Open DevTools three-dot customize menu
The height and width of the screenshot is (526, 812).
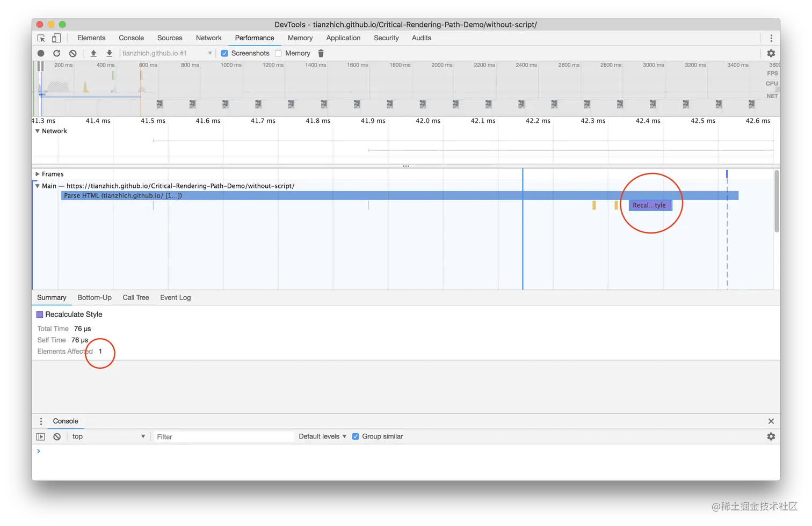point(771,38)
